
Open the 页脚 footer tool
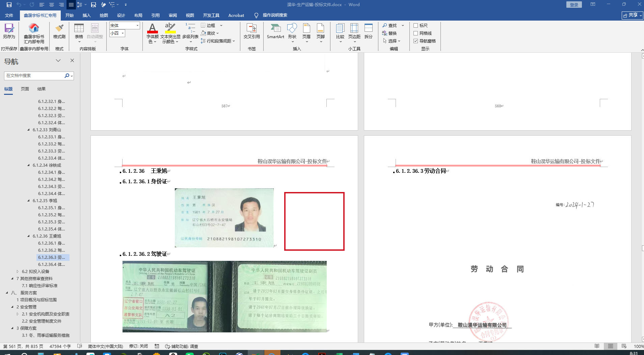click(x=321, y=33)
